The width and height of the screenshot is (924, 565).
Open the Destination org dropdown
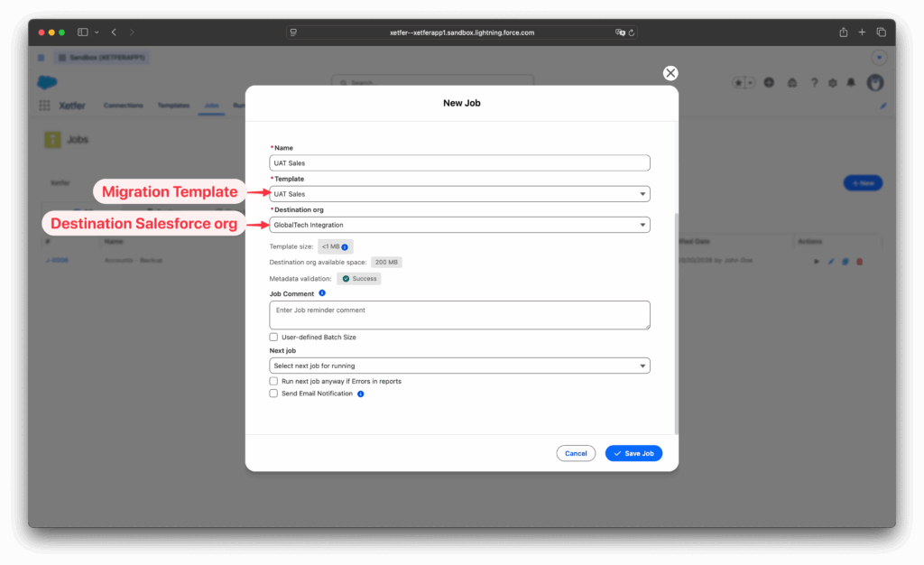[x=459, y=225]
